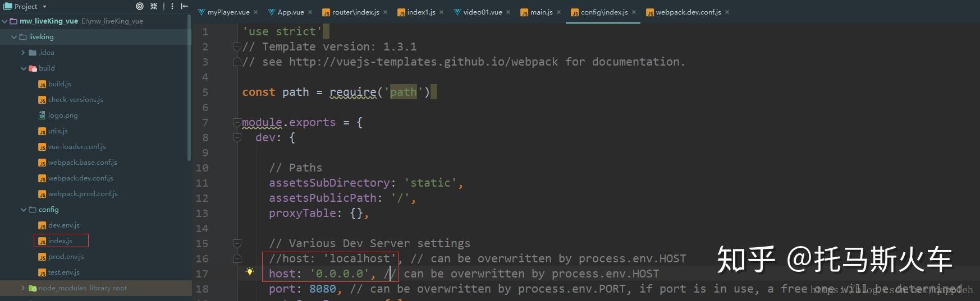The image size is (980, 301).
Task: Select logo.png in the build folder
Action: [x=63, y=115]
